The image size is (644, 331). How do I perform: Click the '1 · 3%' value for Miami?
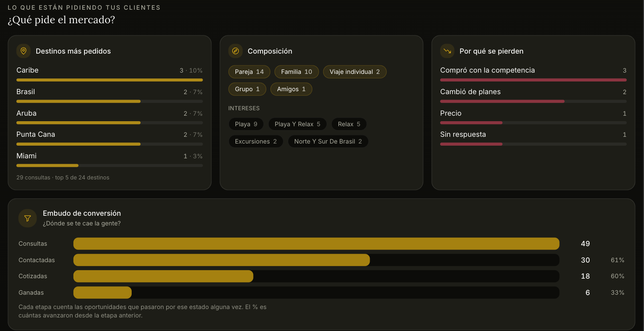tap(193, 156)
